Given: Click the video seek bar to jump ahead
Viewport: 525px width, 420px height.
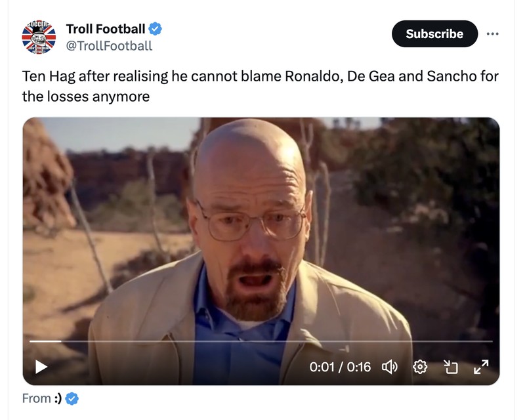Looking at the screenshot, I should 262,342.
